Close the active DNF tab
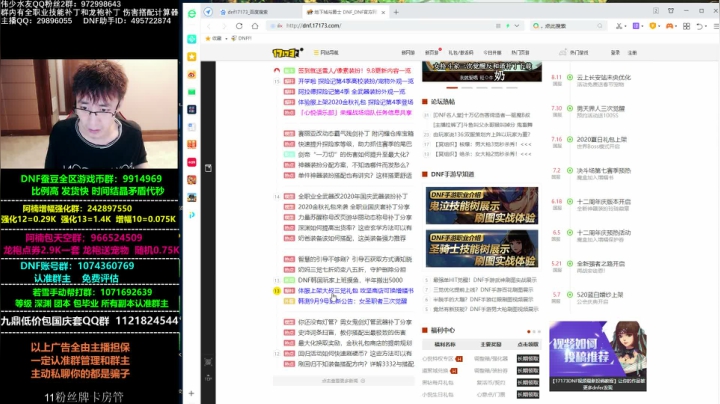Screen dimensions: 720x404 (383, 12)
